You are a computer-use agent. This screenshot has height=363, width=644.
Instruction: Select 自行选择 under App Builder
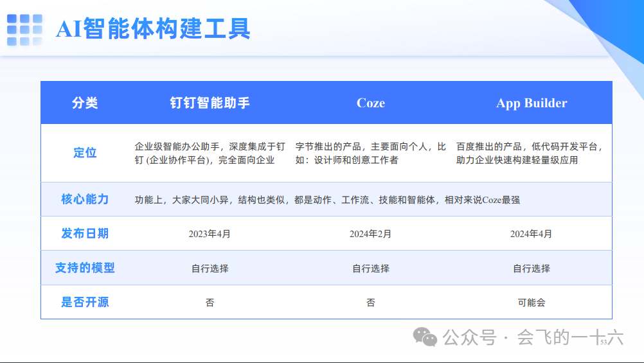pos(532,269)
